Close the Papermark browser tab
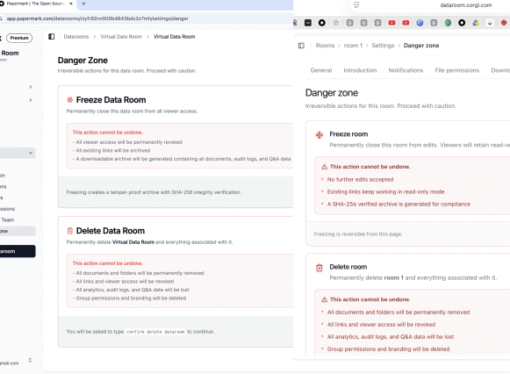This screenshot has height=374, width=510. [71, 4]
